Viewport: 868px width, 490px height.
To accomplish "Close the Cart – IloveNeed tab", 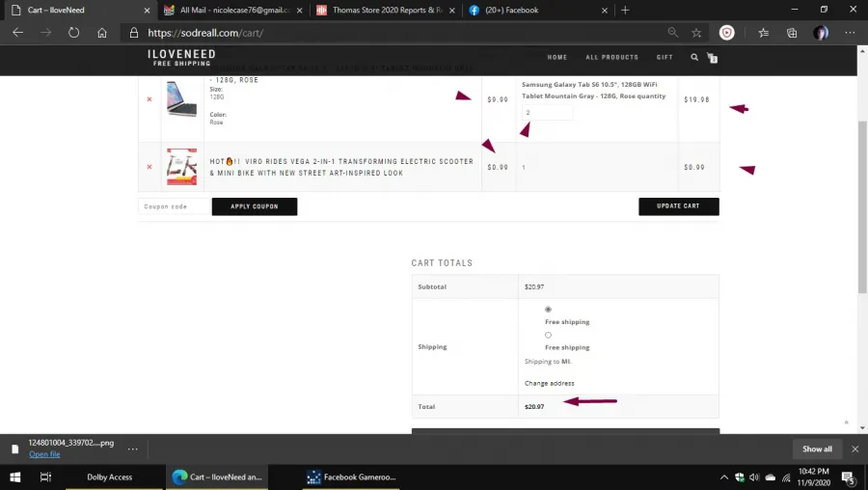I will 147,10.
